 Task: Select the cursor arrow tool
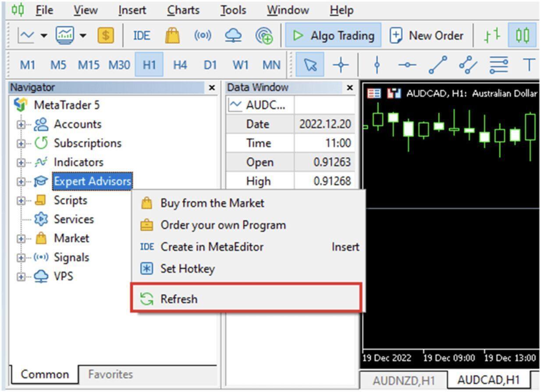pos(310,65)
